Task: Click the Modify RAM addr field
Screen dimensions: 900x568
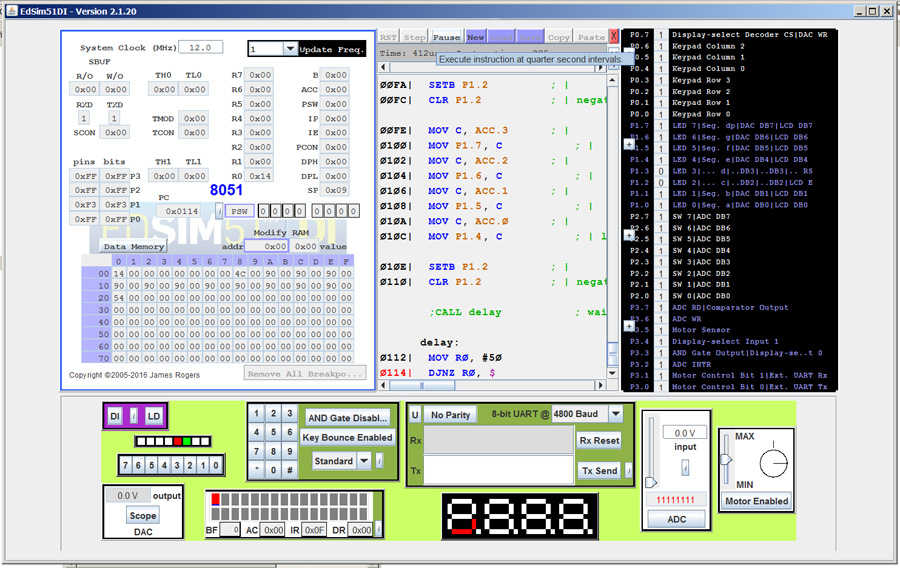Action: (x=267, y=246)
